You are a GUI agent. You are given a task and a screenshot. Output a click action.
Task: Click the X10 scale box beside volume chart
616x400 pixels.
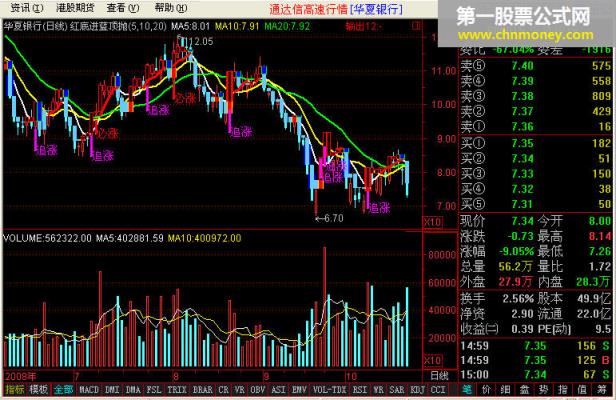point(433,360)
